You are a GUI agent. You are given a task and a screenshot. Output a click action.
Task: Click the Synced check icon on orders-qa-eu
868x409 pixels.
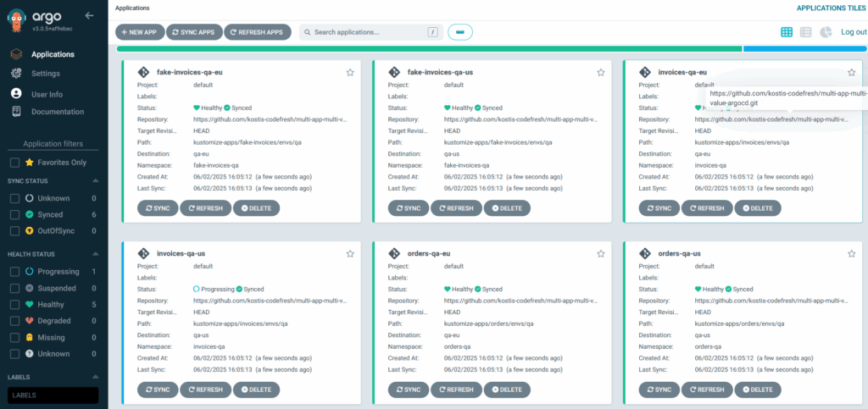pos(478,289)
